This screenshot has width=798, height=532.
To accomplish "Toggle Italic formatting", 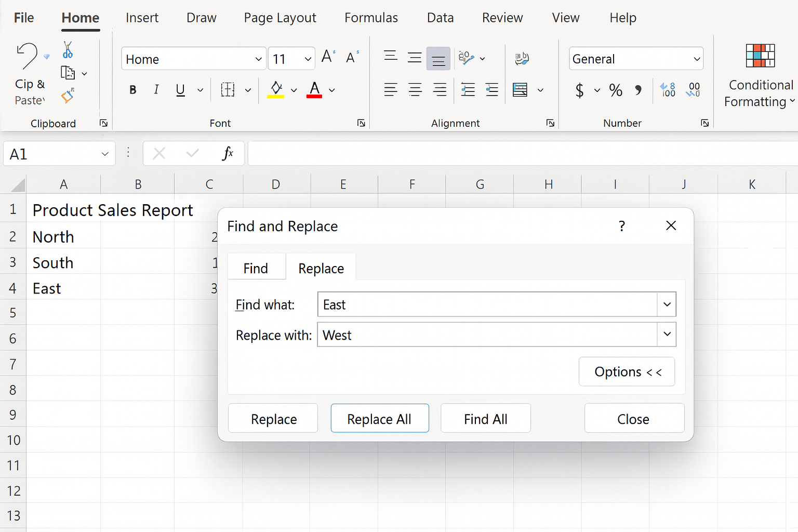I will click(156, 89).
